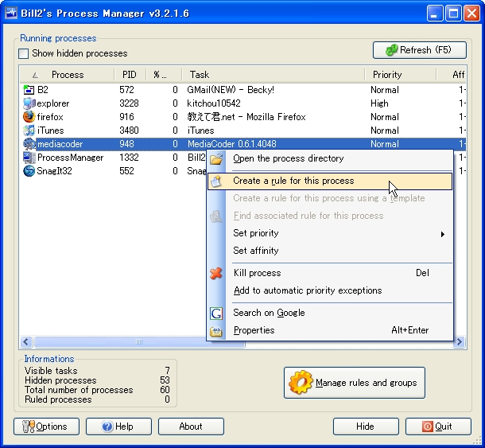The image size is (485, 448).
Task: Click the SnagIt32 process icon
Action: 29,171
